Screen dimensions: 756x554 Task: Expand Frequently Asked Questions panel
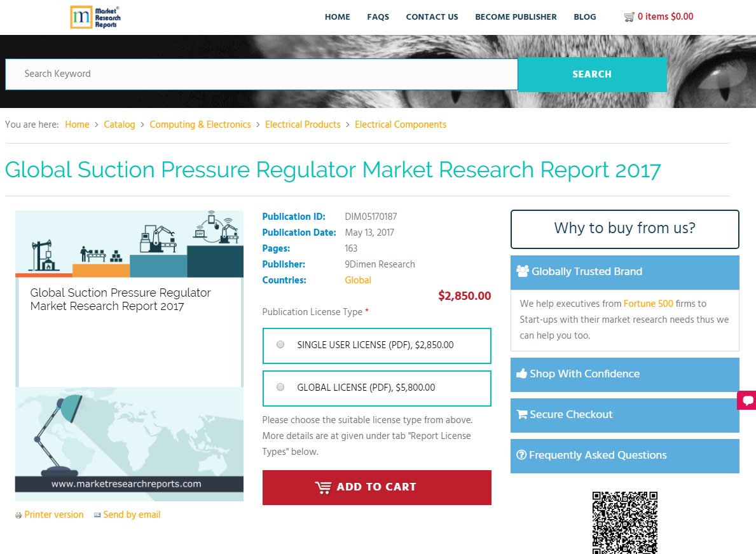pos(625,456)
